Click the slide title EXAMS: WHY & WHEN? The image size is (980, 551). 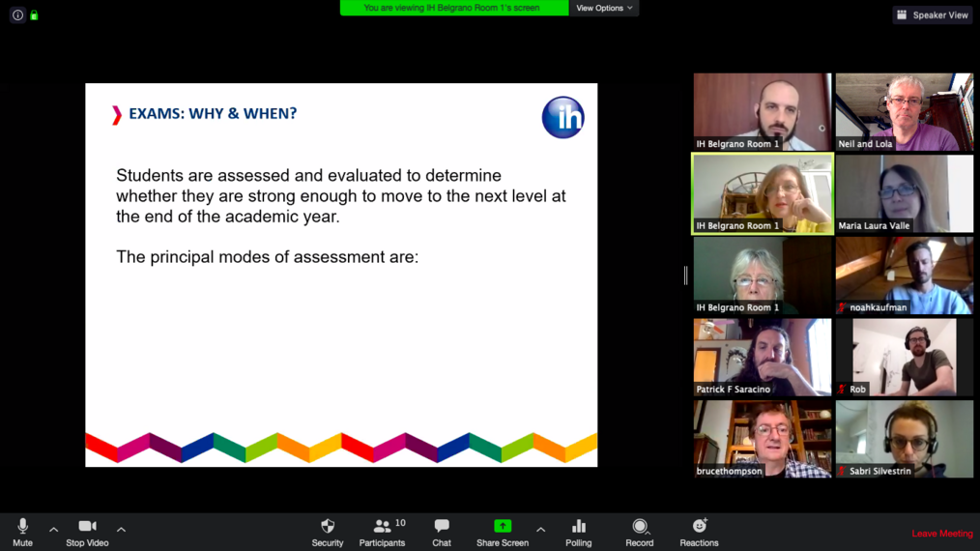pyautogui.click(x=213, y=113)
